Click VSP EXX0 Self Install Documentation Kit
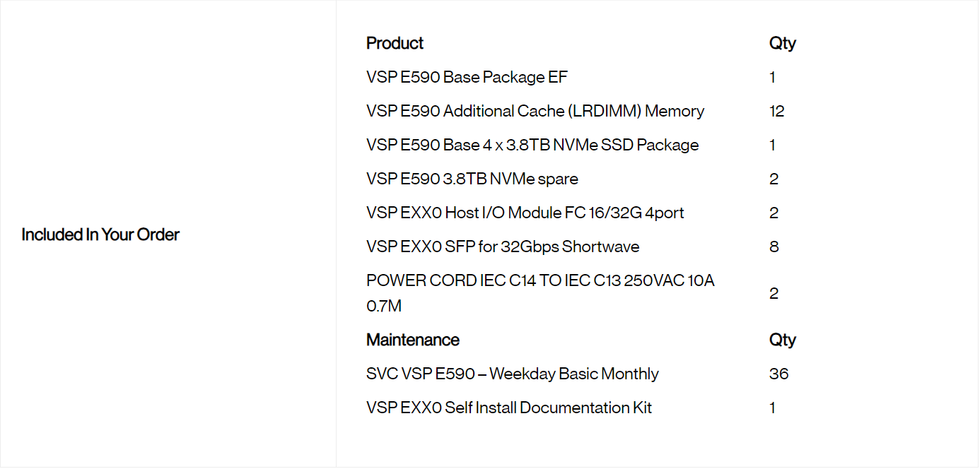The image size is (980, 469). (x=509, y=408)
